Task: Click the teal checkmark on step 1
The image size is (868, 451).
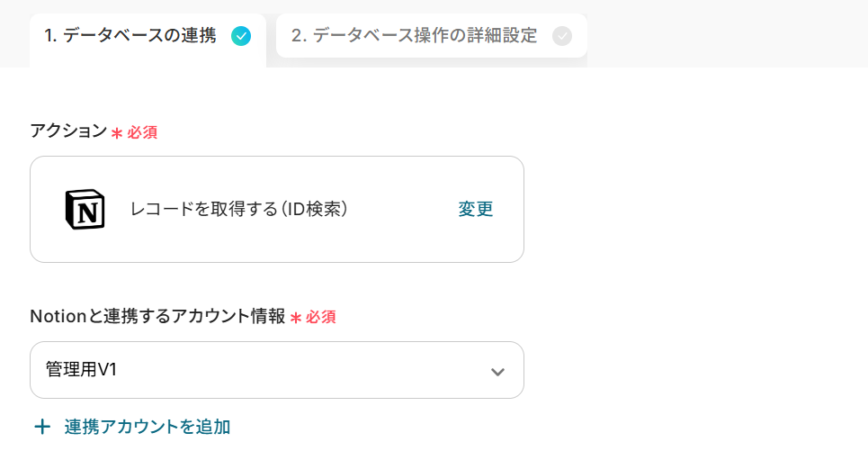Action: click(x=241, y=36)
